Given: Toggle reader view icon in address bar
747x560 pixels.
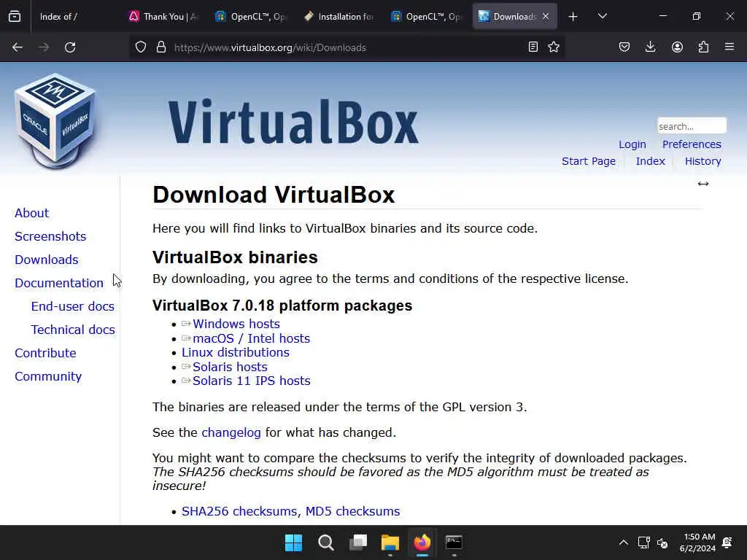Looking at the screenshot, I should coord(533,47).
